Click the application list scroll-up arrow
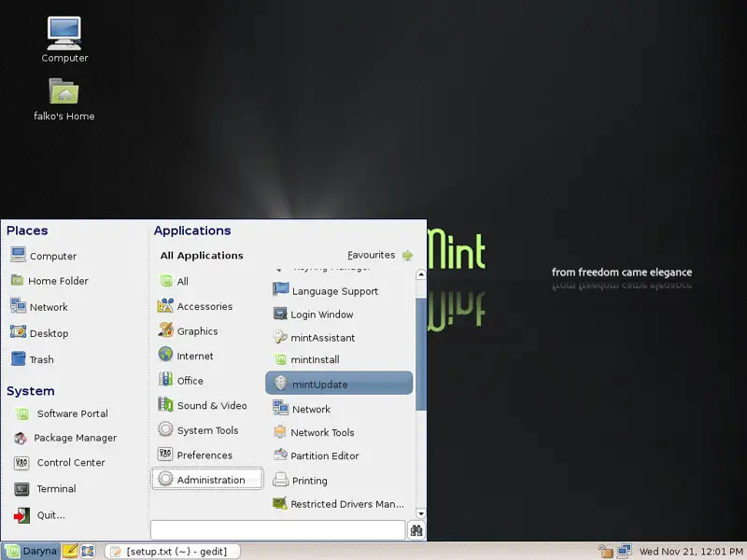This screenshot has width=747, height=560. click(421, 274)
